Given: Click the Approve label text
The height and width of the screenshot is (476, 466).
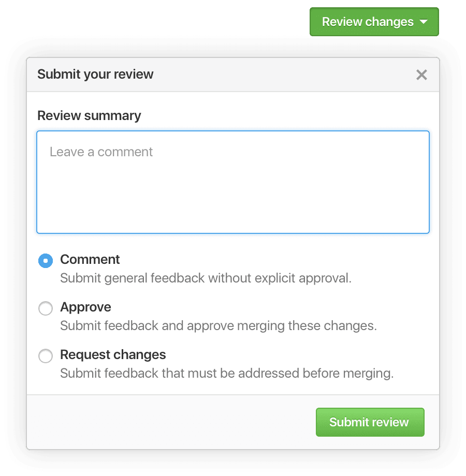Looking at the screenshot, I should pos(85,307).
